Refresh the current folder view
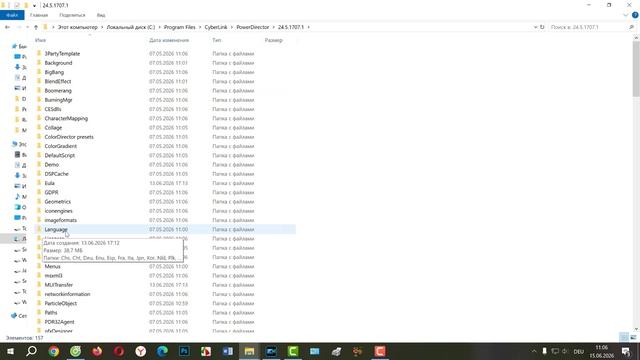The image size is (640, 360). (x=542, y=27)
